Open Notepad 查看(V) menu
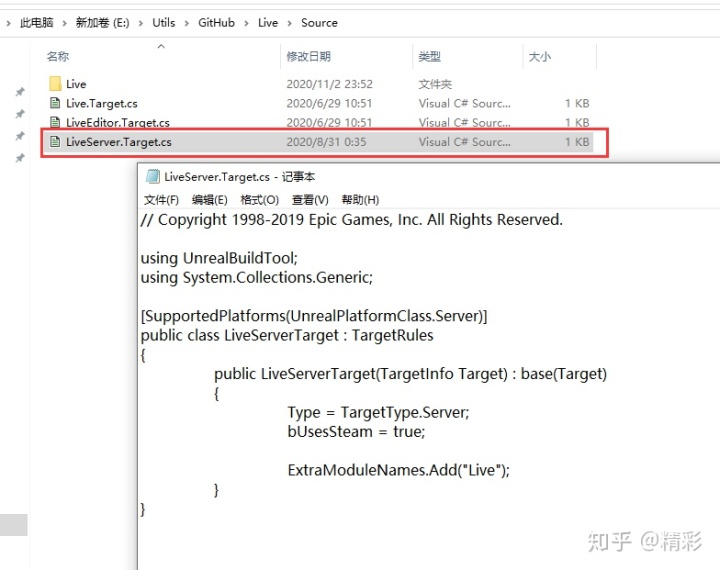This screenshot has height=570, width=720. click(310, 200)
